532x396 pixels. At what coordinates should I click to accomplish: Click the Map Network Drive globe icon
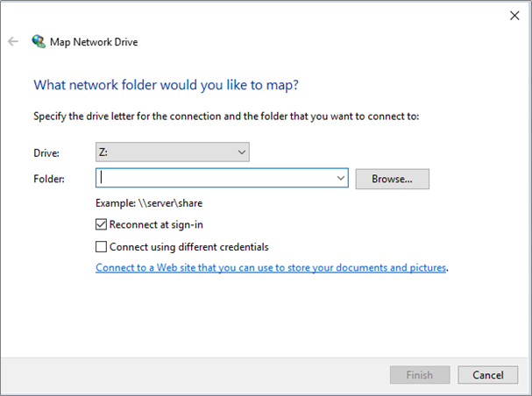[39, 41]
